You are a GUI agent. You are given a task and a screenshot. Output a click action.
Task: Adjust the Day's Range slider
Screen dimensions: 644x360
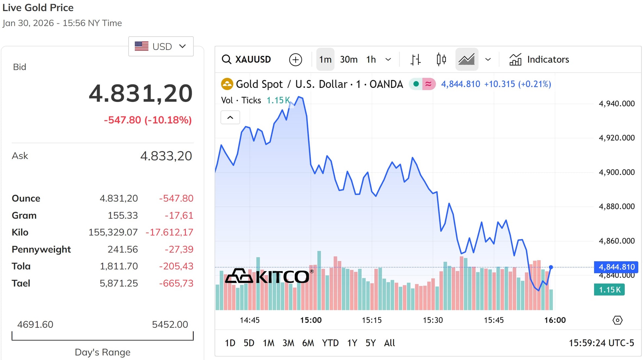pyautogui.click(x=102, y=336)
